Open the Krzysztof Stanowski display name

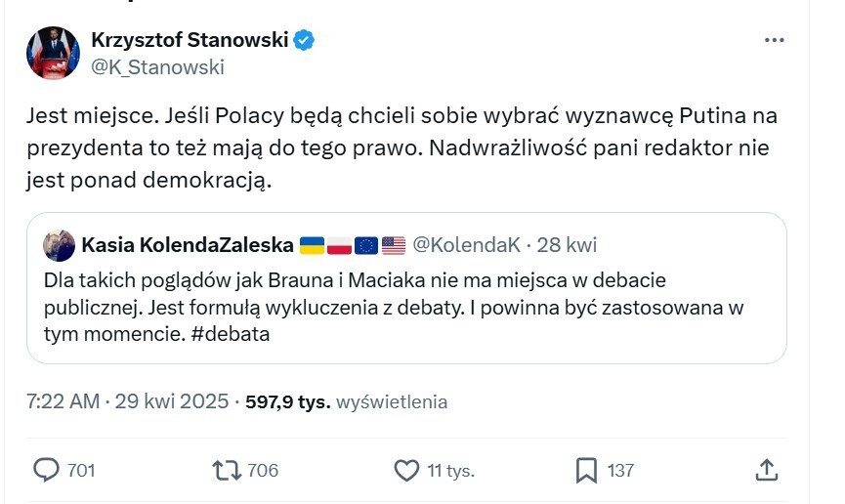(190, 40)
